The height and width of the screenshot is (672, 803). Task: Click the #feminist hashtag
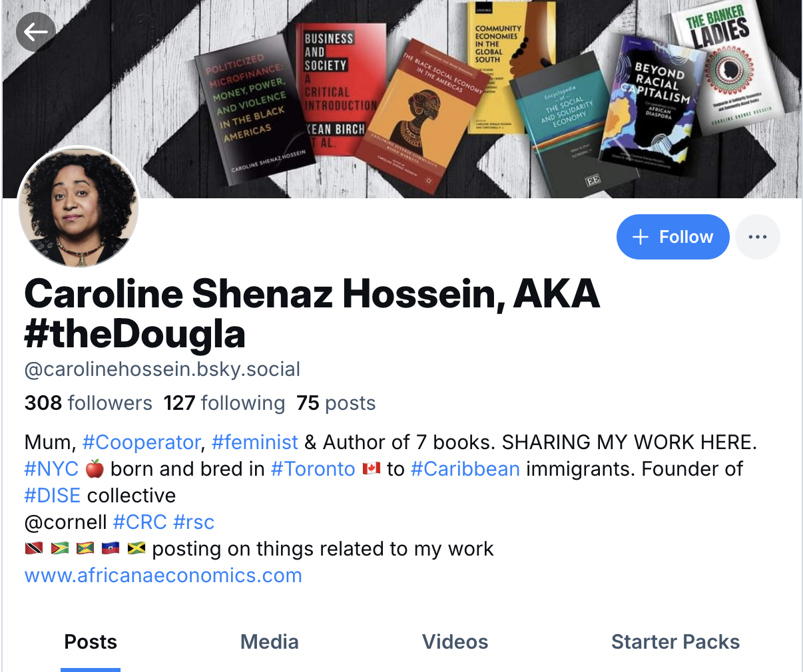click(x=255, y=442)
